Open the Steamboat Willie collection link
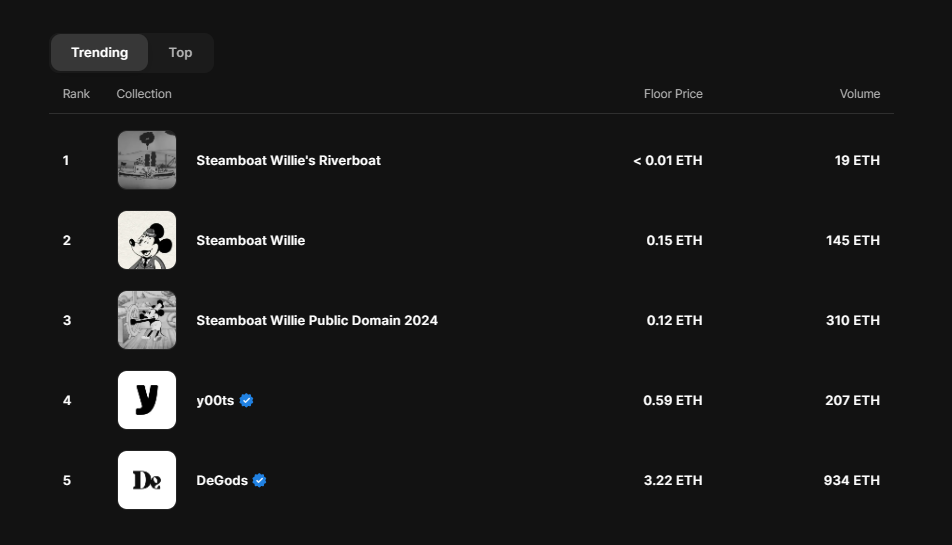The width and height of the screenshot is (952, 545). [x=250, y=240]
